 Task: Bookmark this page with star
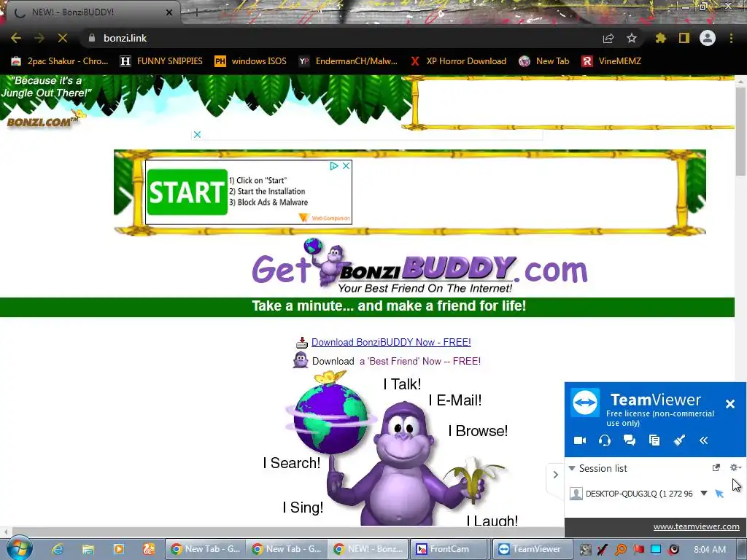point(632,38)
